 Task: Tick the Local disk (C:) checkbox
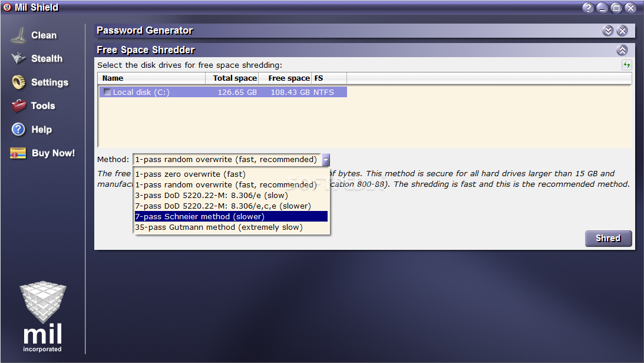(x=107, y=92)
